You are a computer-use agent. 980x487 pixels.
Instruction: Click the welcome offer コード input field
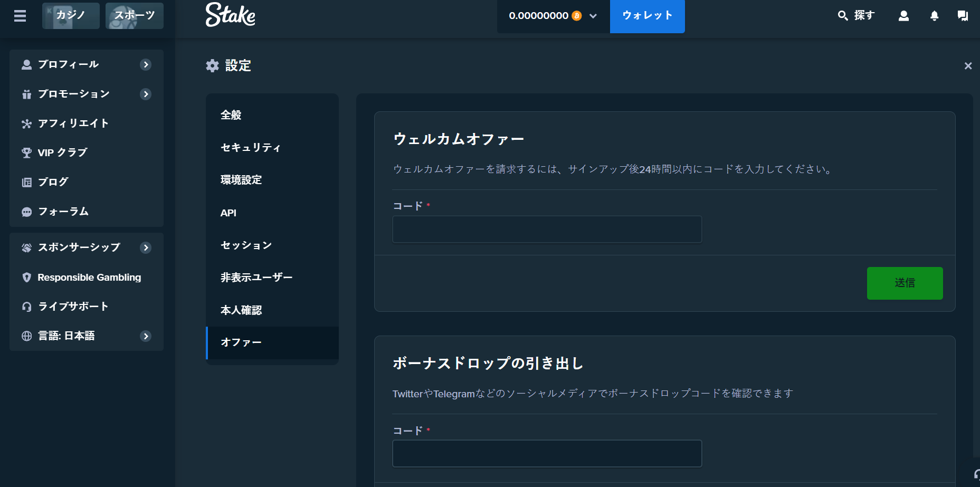pyautogui.click(x=547, y=230)
